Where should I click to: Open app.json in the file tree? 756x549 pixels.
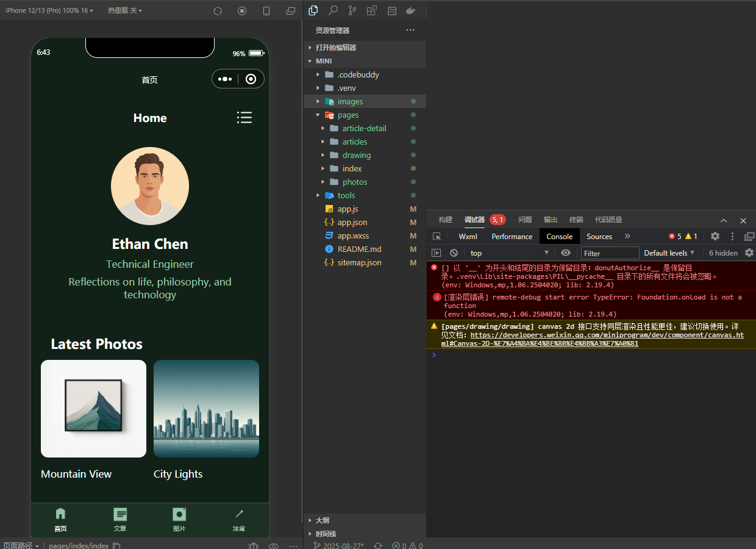[365, 222]
